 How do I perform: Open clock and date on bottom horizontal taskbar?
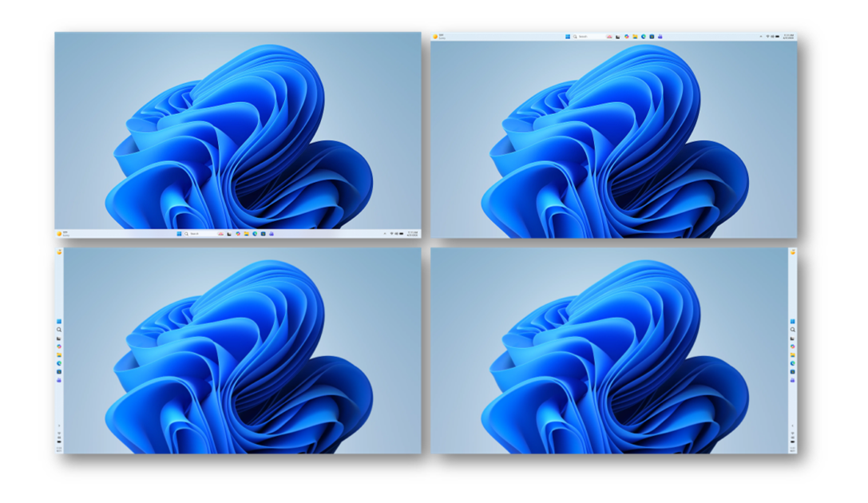tap(412, 234)
